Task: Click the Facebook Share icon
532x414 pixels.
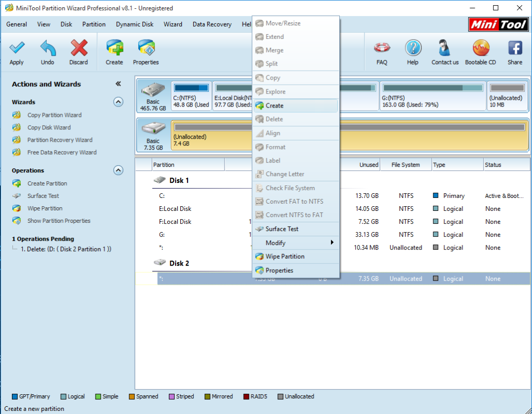Action: (515, 47)
